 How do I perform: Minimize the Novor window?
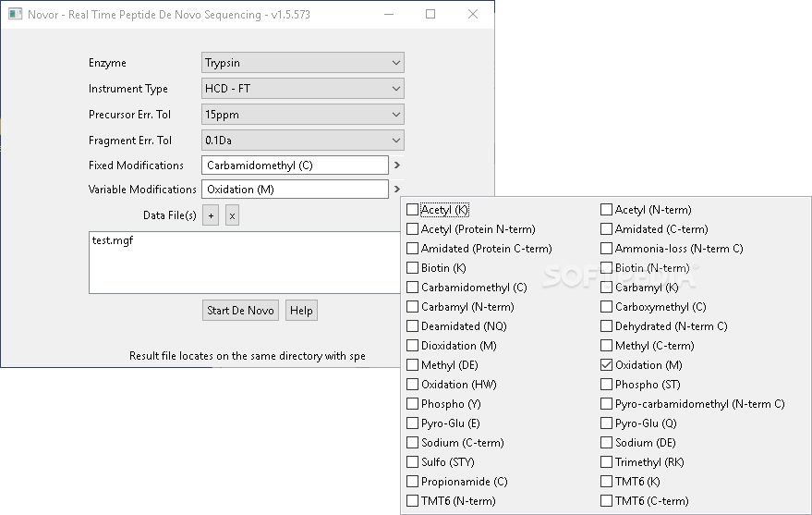(x=389, y=14)
